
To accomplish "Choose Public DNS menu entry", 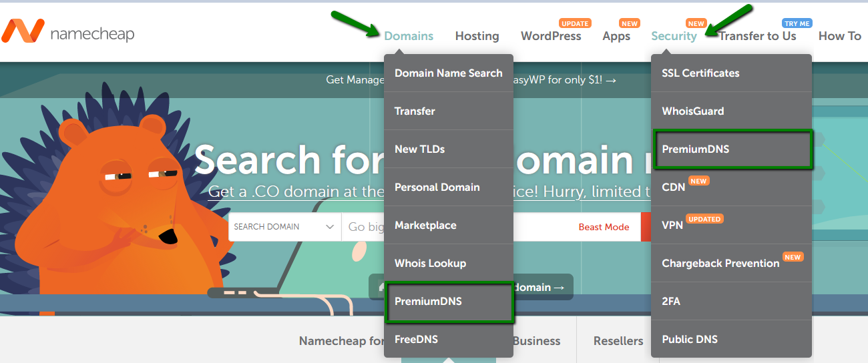I will click(731, 339).
